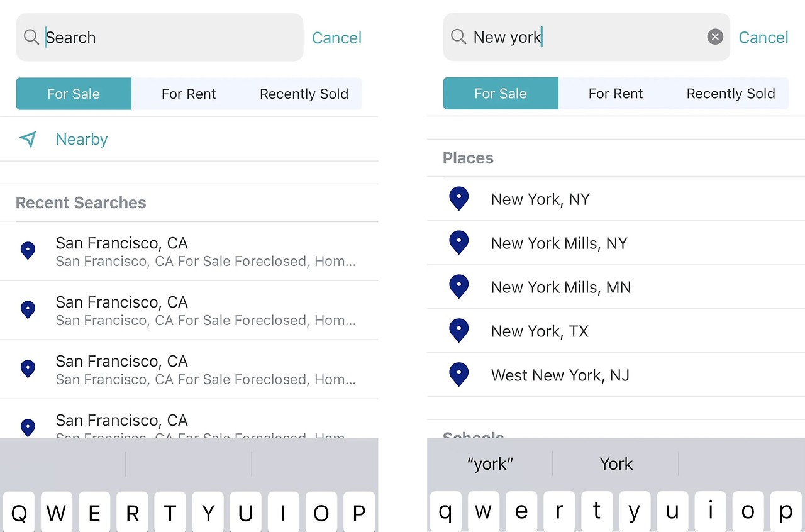Cancel the empty search on the left
This screenshot has height=532, width=805.
coord(336,38)
